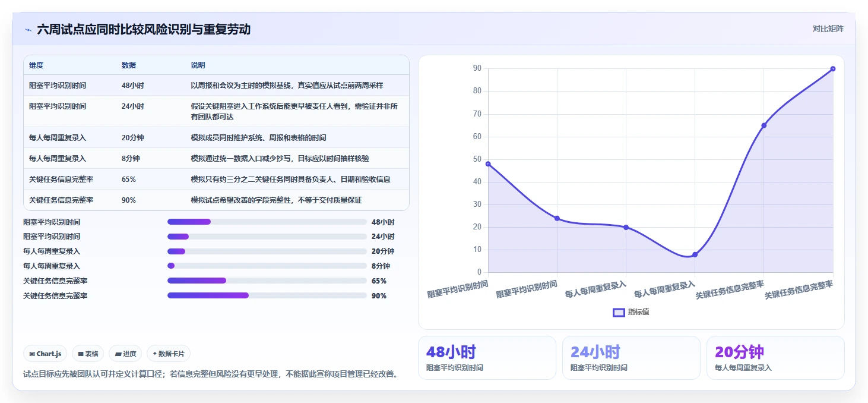Open the 48小时 data card
868x403 pixels.
tap(487, 358)
